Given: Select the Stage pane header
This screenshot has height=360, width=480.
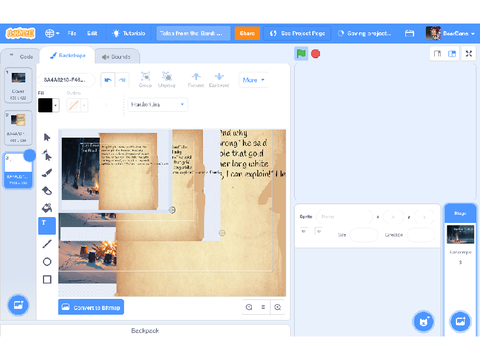Looking at the screenshot, I should tap(460, 213).
